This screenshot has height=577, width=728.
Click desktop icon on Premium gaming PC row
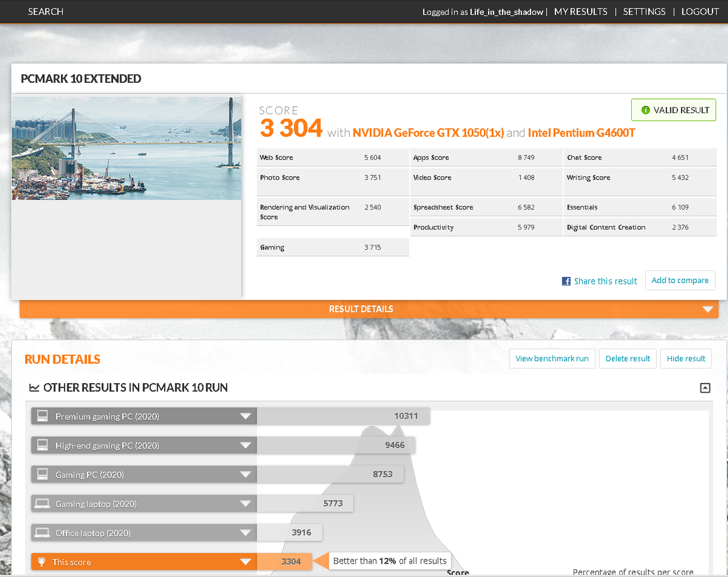pyautogui.click(x=42, y=416)
